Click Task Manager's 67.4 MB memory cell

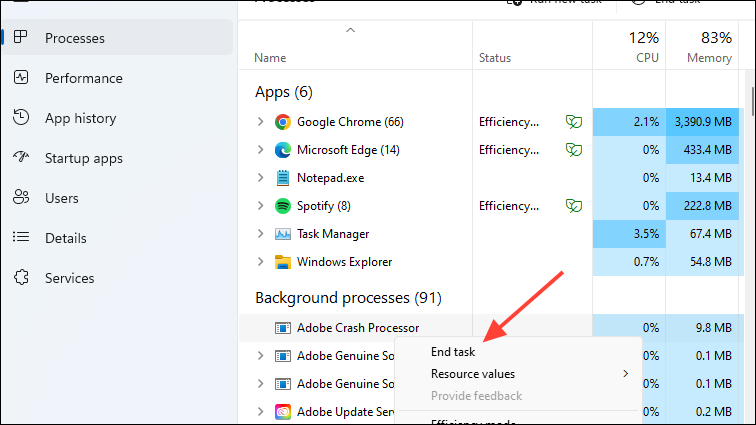click(x=702, y=234)
